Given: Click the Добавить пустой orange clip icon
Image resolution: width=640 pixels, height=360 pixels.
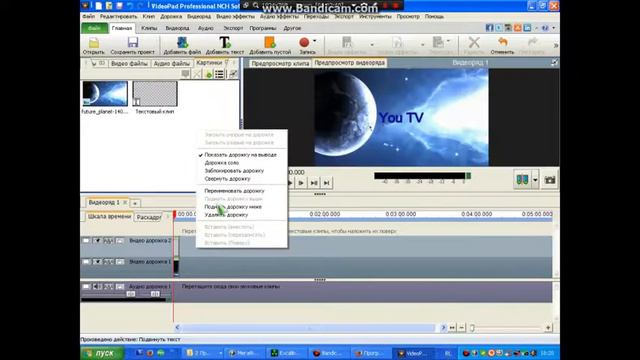Looking at the screenshot, I should [270, 42].
